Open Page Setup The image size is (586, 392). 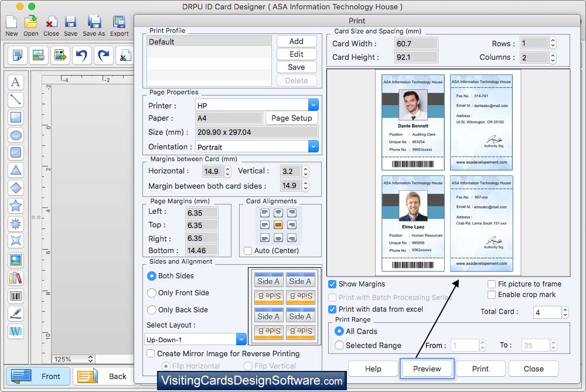point(291,118)
